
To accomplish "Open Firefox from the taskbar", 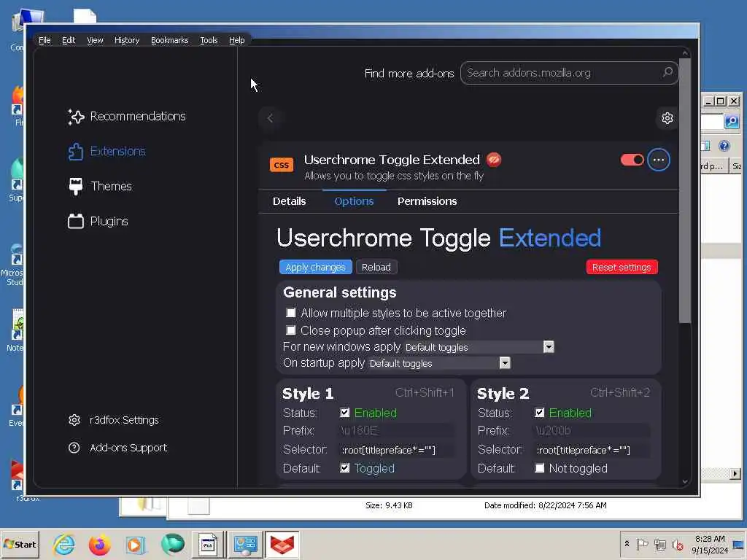I will click(99, 544).
